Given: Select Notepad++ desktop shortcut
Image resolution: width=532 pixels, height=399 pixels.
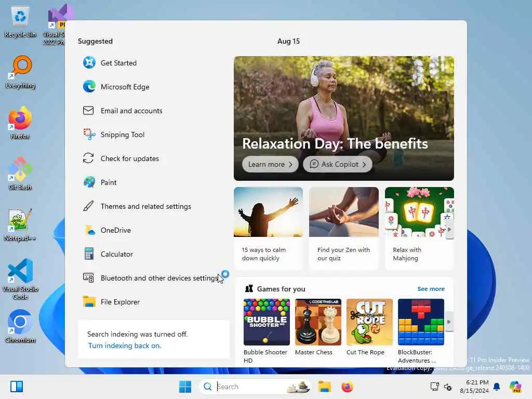Looking at the screenshot, I should click(20, 225).
